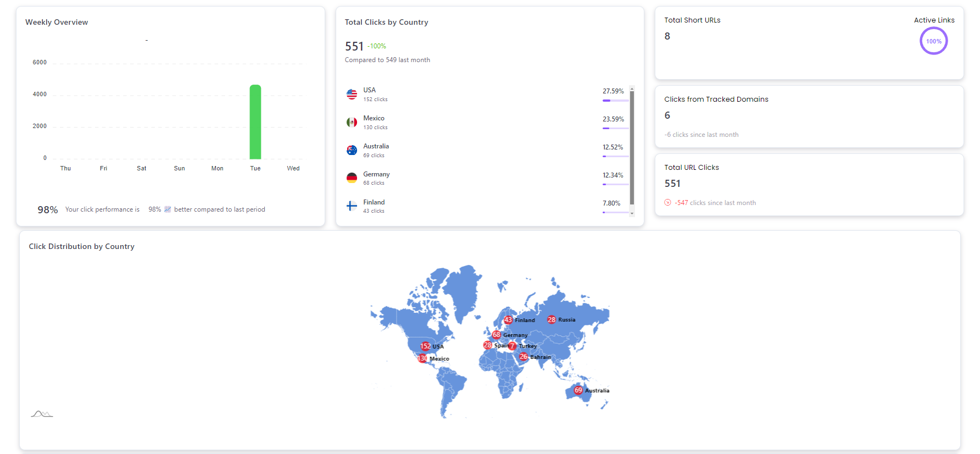
Task: Click the Australia 12.52% progress bar
Action: tap(615, 156)
